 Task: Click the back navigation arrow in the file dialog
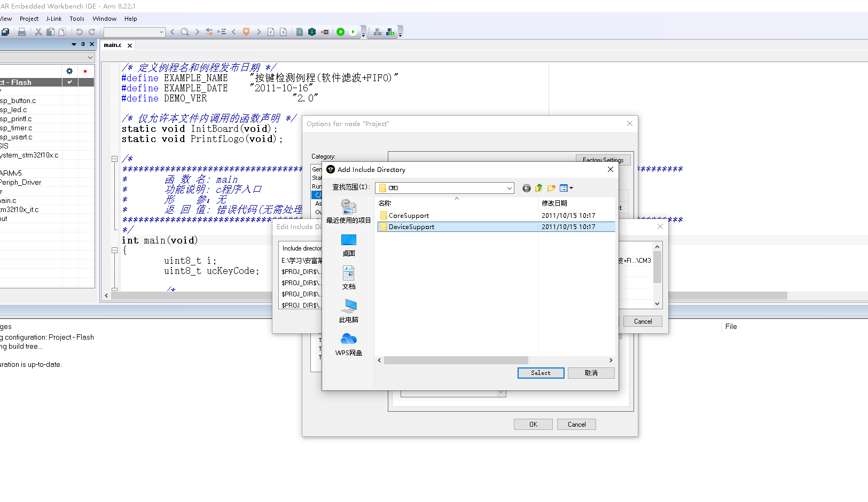(x=526, y=188)
